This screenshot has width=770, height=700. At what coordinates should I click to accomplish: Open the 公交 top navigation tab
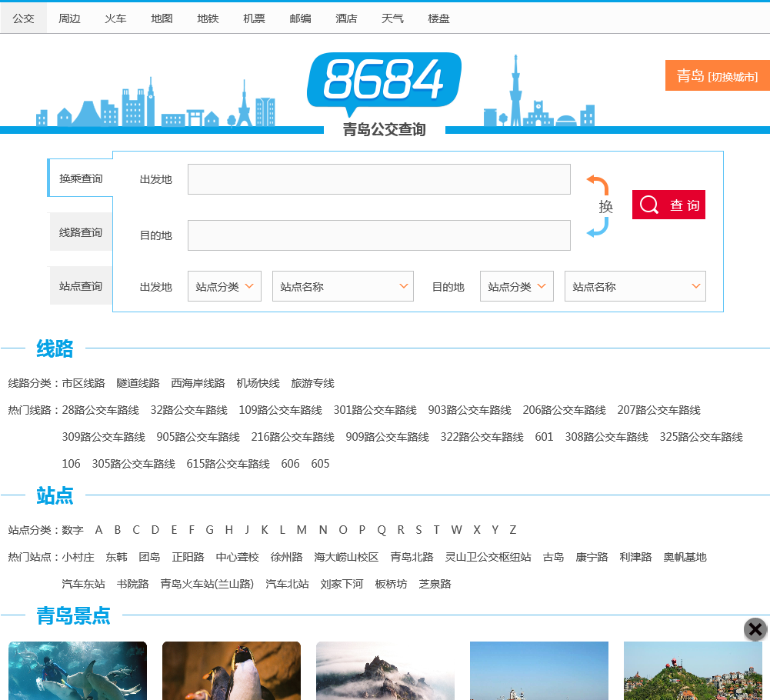coord(23,18)
